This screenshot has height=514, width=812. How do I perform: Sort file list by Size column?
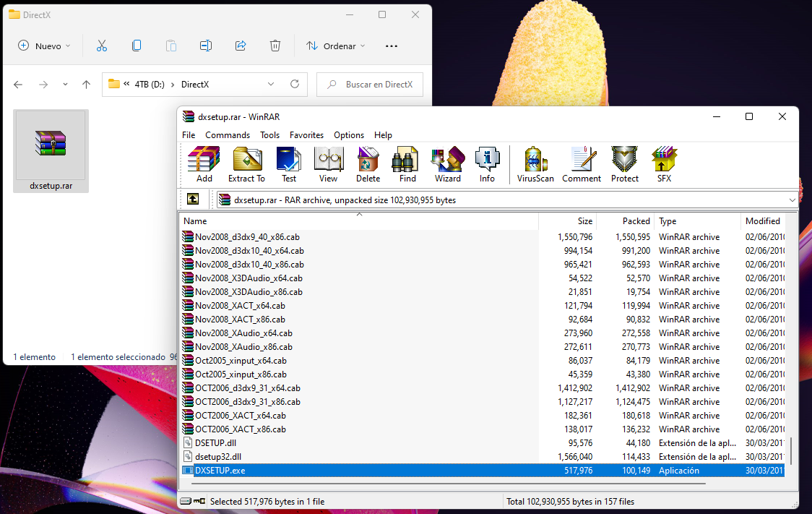(x=568, y=220)
